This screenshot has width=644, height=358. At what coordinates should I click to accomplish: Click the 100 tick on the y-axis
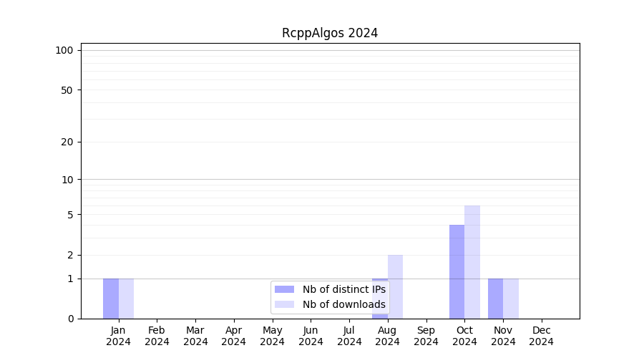[64, 50]
